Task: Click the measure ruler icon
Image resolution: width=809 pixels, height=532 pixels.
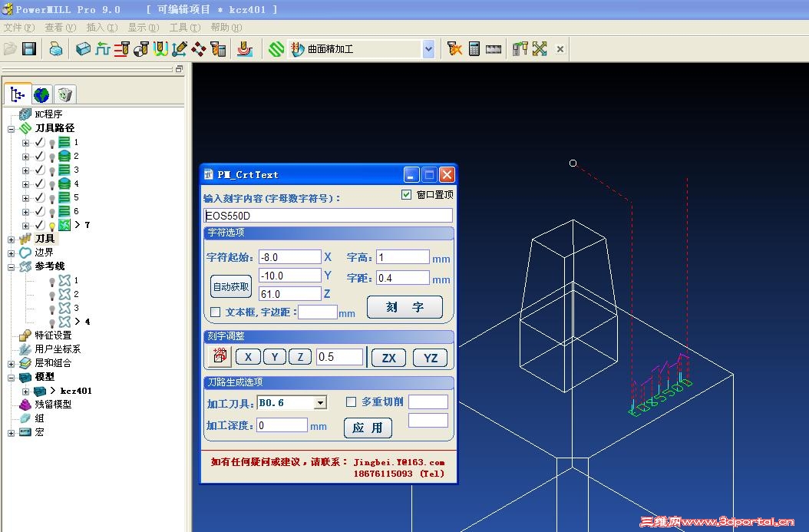Action: [x=494, y=49]
